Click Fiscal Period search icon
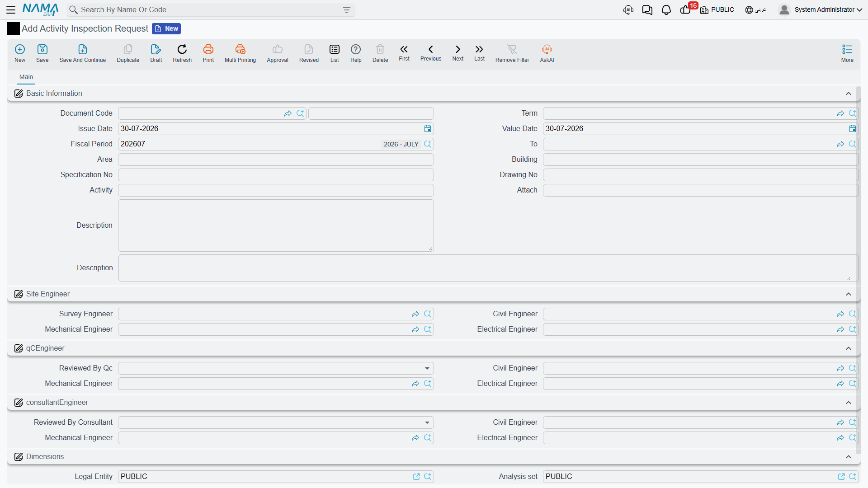Screen dimensions: 868x488 428,144
